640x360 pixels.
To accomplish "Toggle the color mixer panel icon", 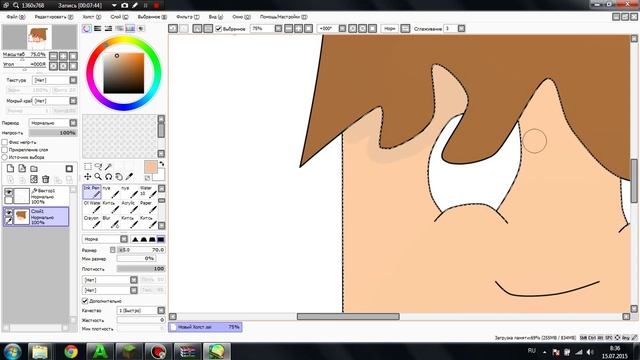I will (119, 28).
